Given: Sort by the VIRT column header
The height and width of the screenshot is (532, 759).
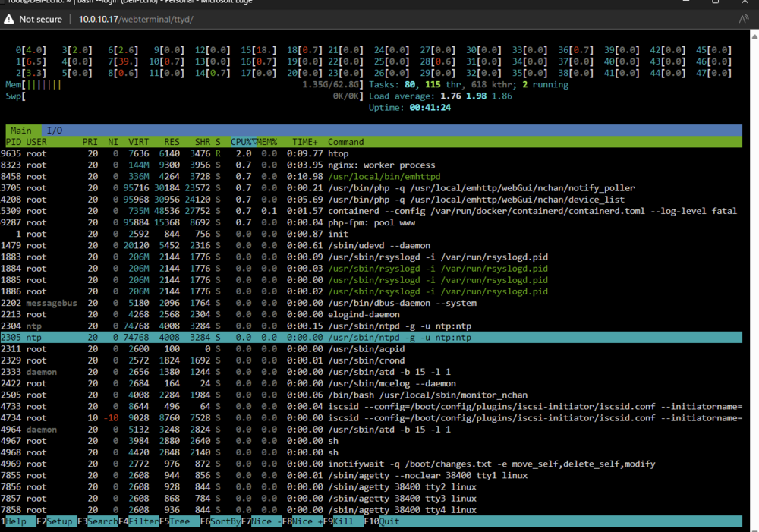Looking at the screenshot, I should click(138, 142).
